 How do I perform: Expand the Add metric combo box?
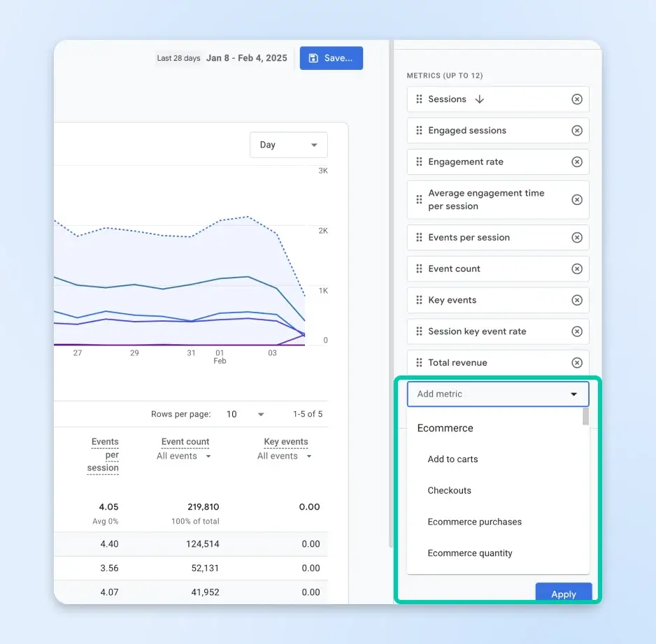(x=497, y=394)
